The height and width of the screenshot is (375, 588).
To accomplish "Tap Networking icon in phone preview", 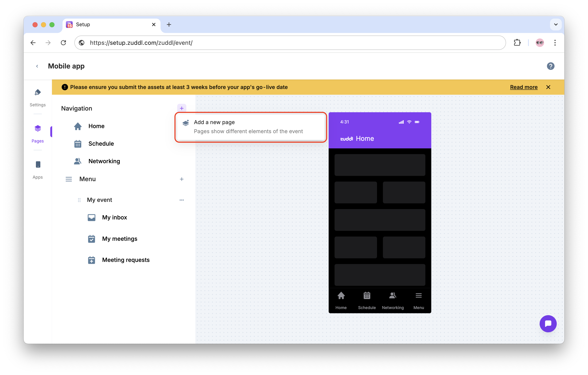I will (x=393, y=296).
